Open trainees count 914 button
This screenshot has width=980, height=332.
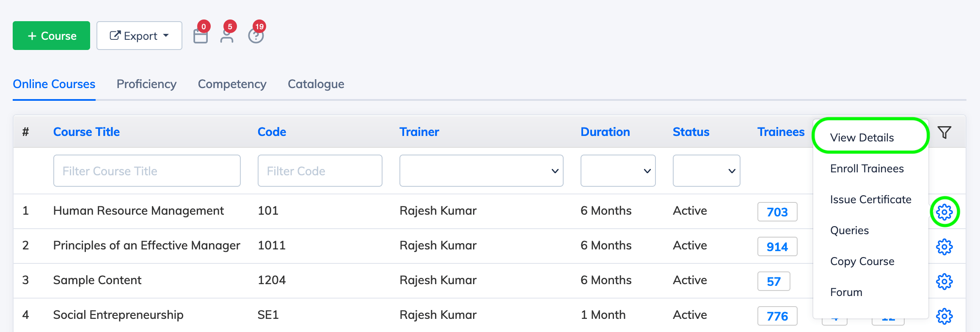(x=777, y=246)
